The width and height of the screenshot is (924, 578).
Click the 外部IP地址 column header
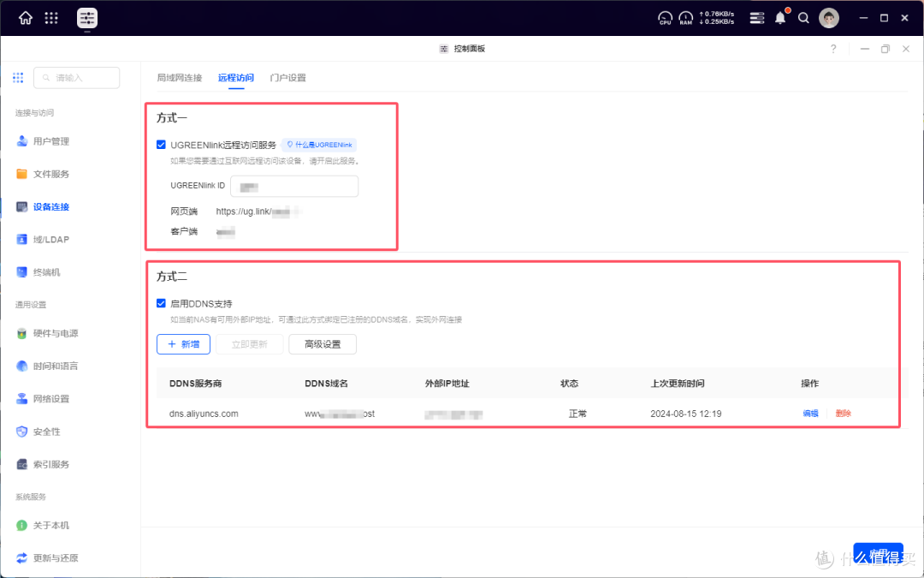[447, 384]
